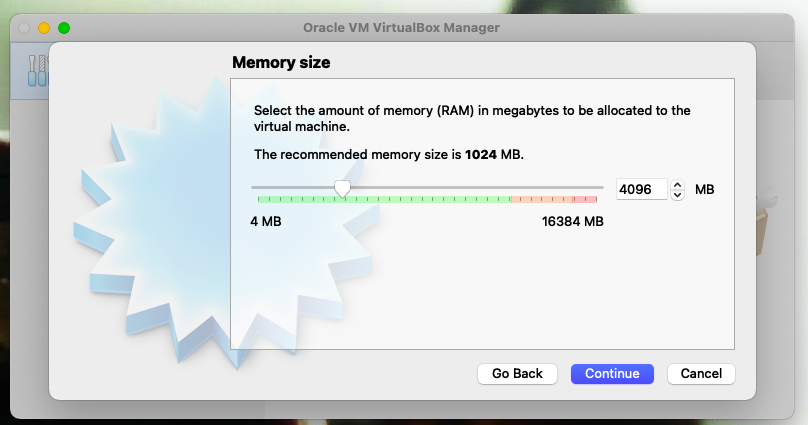Click the Oracle VM VirtualBox Manager title bar
808x425 pixels.
tap(400, 28)
